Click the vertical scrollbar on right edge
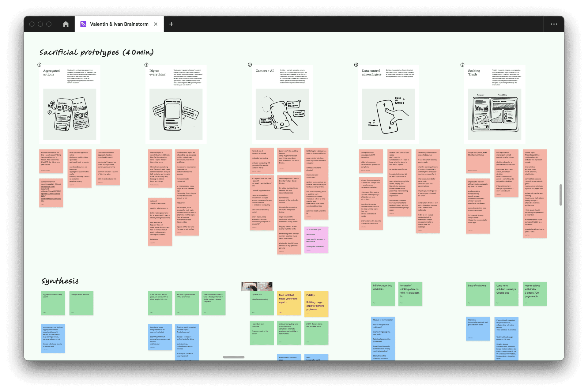 pos(560,195)
